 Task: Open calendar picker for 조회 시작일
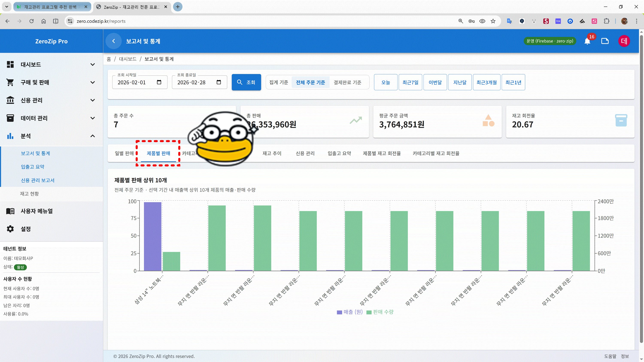[x=159, y=82]
